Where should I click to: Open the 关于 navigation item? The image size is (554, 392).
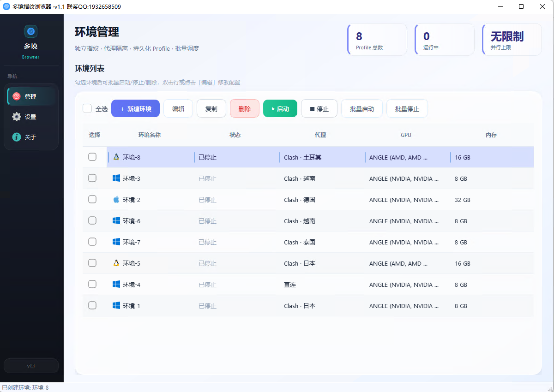31,137
